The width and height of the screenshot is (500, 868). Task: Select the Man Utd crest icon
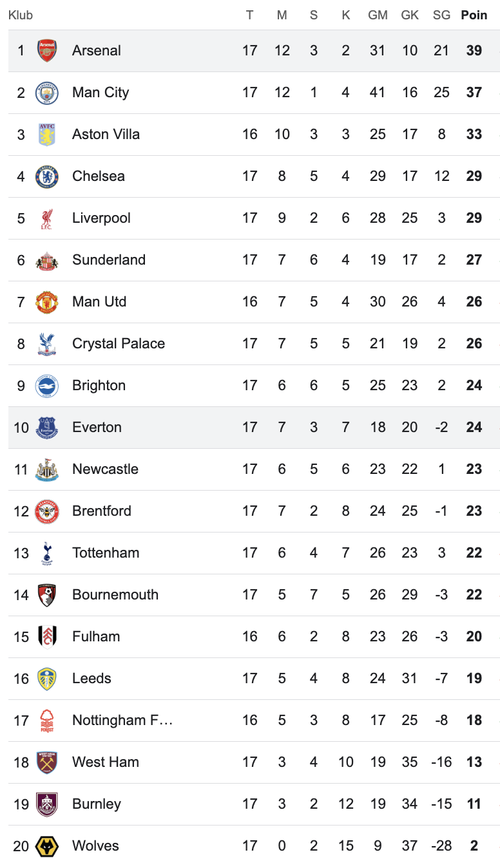tap(47, 302)
